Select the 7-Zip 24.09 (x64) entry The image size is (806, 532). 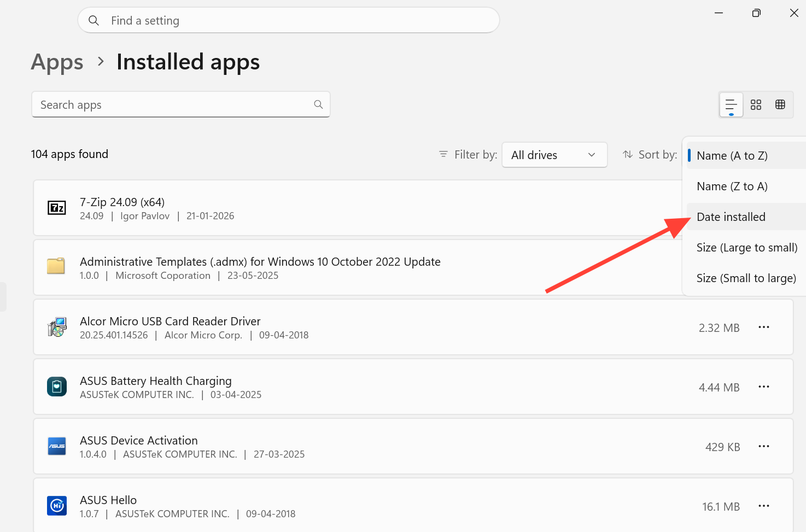tap(122, 202)
